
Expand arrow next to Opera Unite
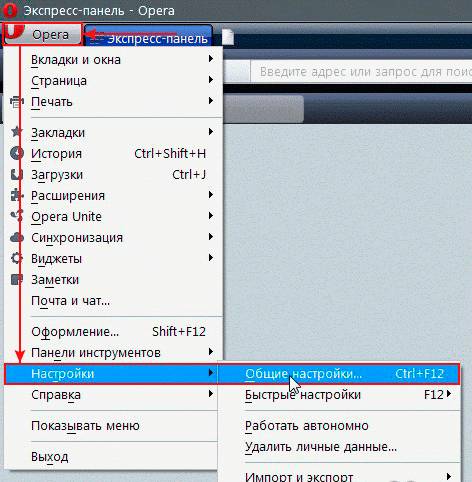click(211, 216)
